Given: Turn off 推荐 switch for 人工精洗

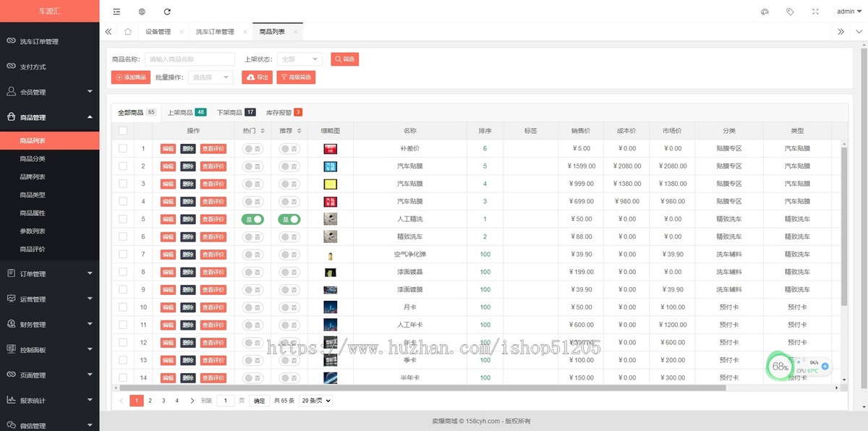Looking at the screenshot, I should 289,218.
